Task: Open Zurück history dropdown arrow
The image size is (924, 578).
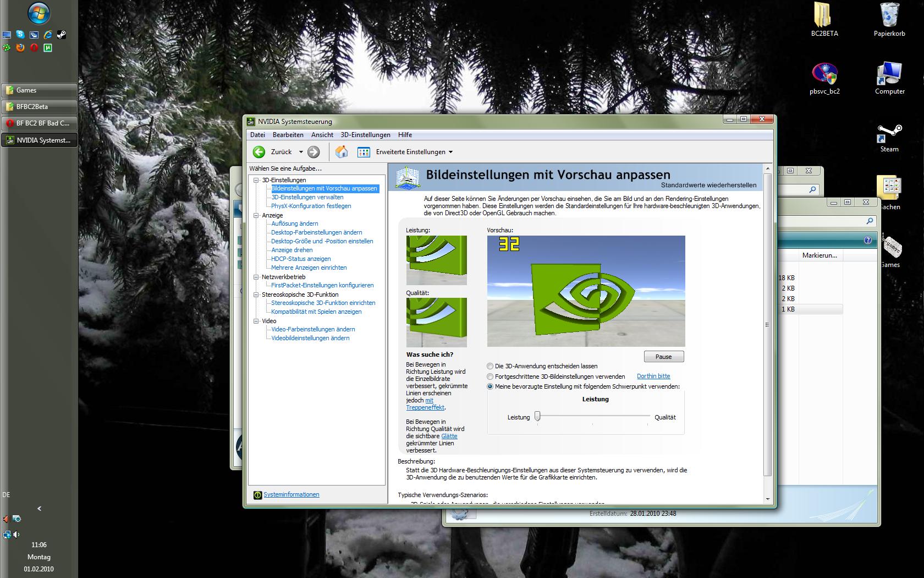Action: pyautogui.click(x=301, y=152)
